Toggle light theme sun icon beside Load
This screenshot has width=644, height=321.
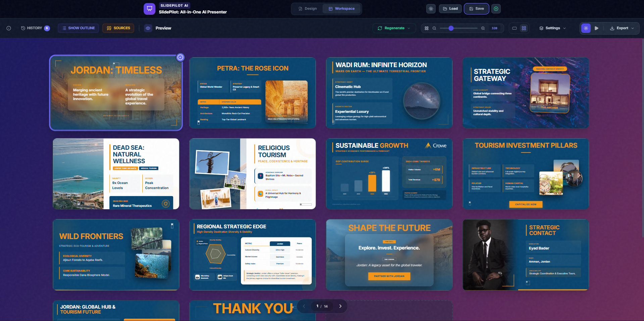431,9
